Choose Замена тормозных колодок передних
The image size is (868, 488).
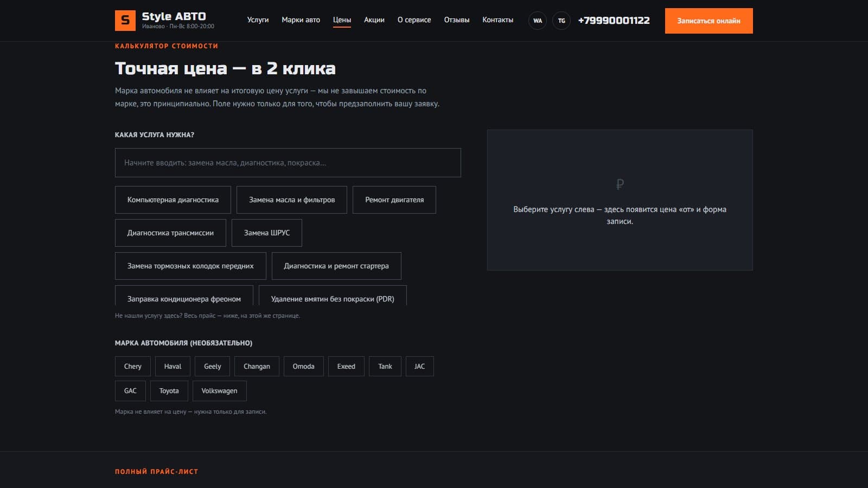[x=190, y=266]
